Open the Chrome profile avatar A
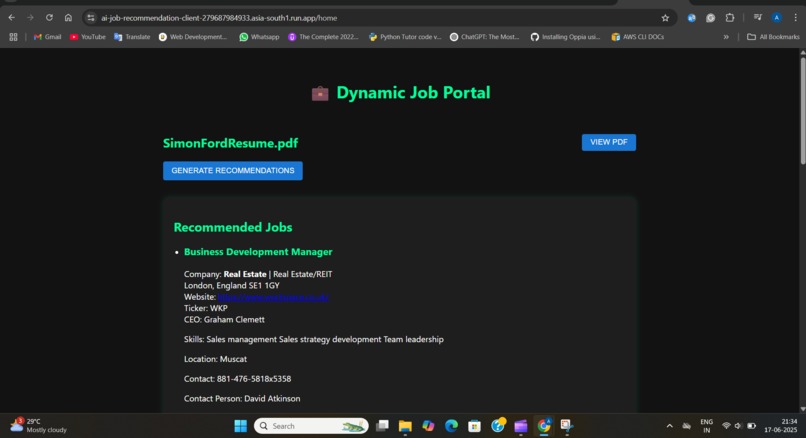 point(777,18)
